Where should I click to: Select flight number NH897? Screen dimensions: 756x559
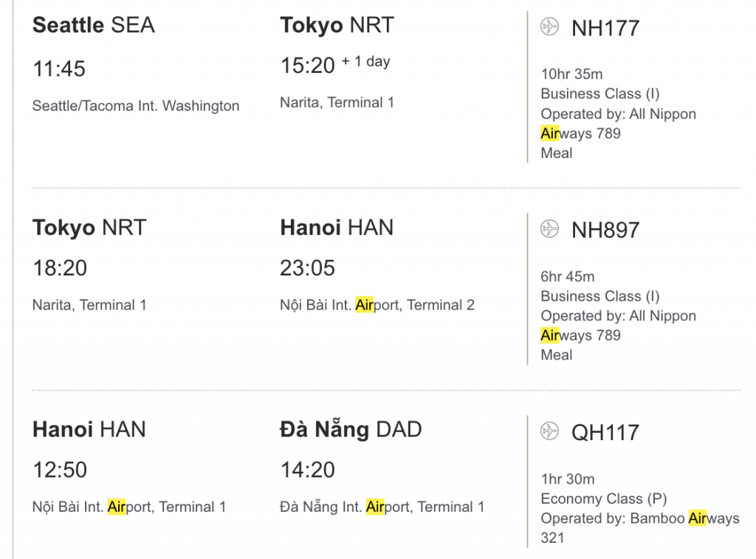coord(605,230)
